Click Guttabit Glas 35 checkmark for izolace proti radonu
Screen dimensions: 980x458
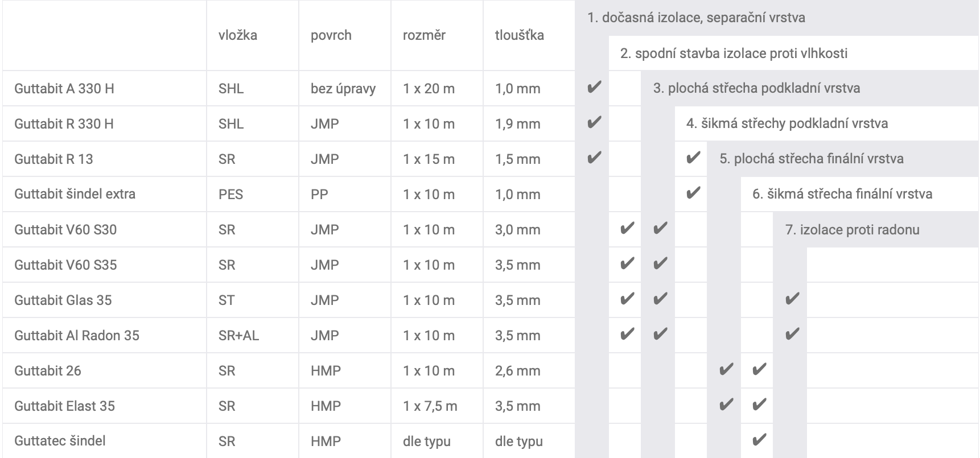click(x=792, y=299)
